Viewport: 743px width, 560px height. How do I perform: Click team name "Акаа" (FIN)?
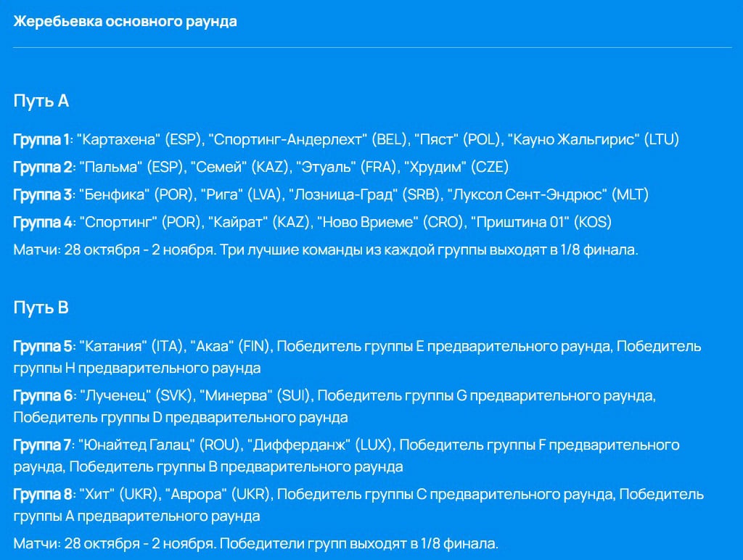212,346
